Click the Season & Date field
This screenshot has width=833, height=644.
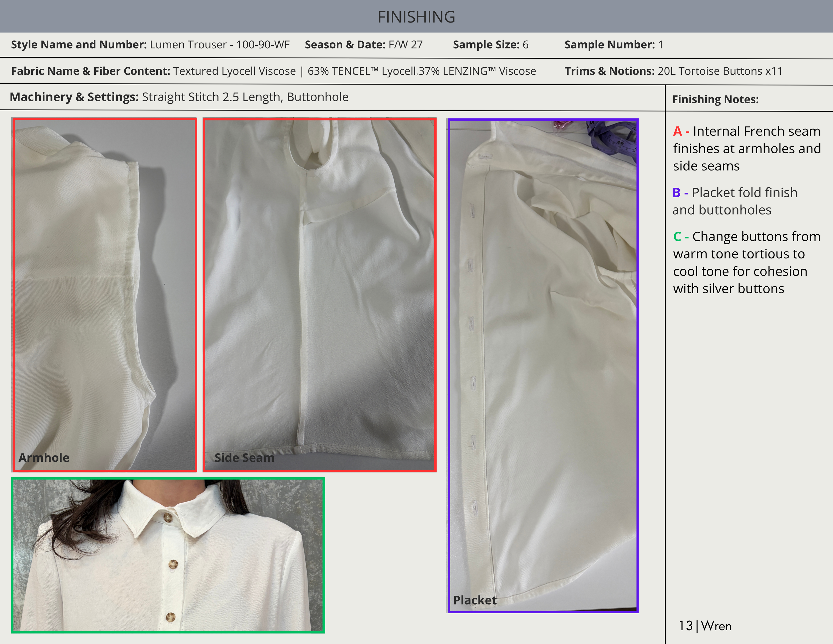(x=363, y=45)
